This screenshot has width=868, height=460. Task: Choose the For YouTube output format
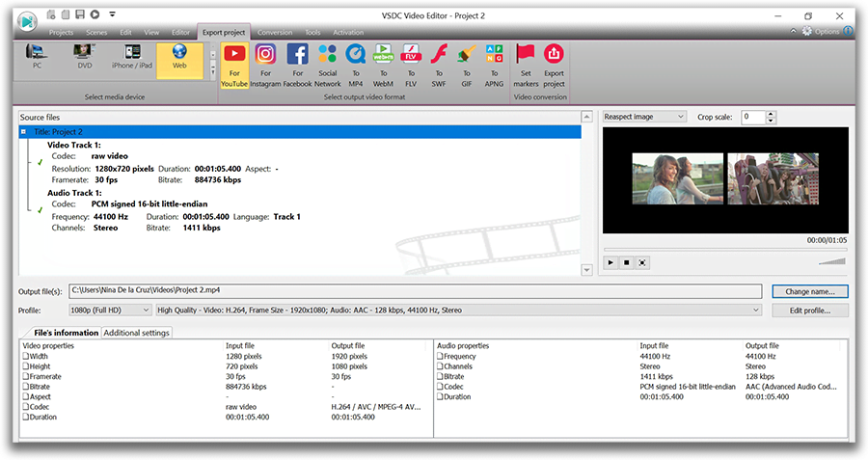[234, 67]
